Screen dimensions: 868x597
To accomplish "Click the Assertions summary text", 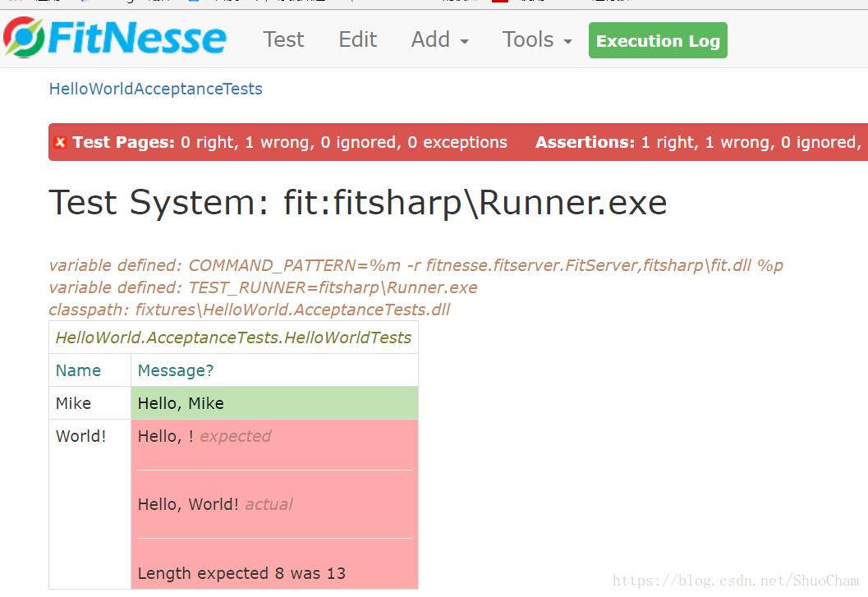I will pos(698,142).
